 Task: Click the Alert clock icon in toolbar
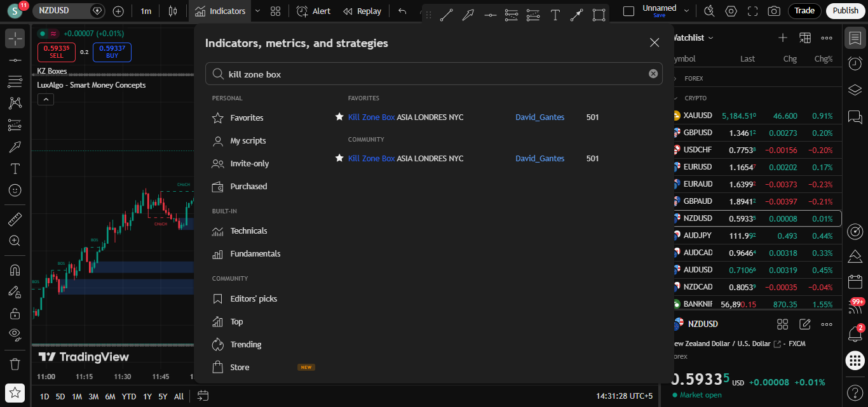[x=302, y=11]
